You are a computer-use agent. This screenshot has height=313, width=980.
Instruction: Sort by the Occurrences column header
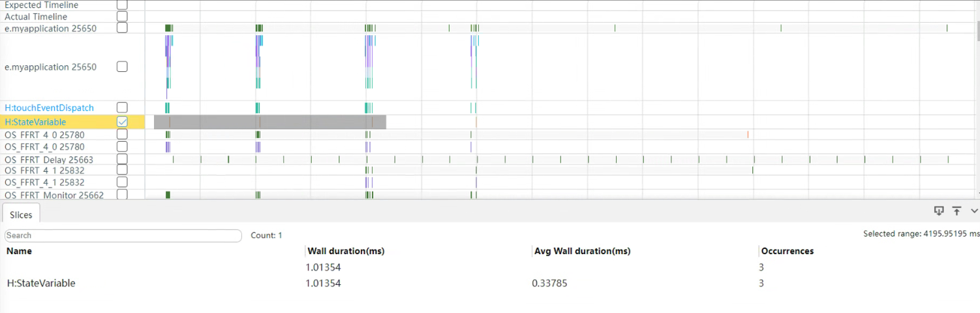(788, 251)
